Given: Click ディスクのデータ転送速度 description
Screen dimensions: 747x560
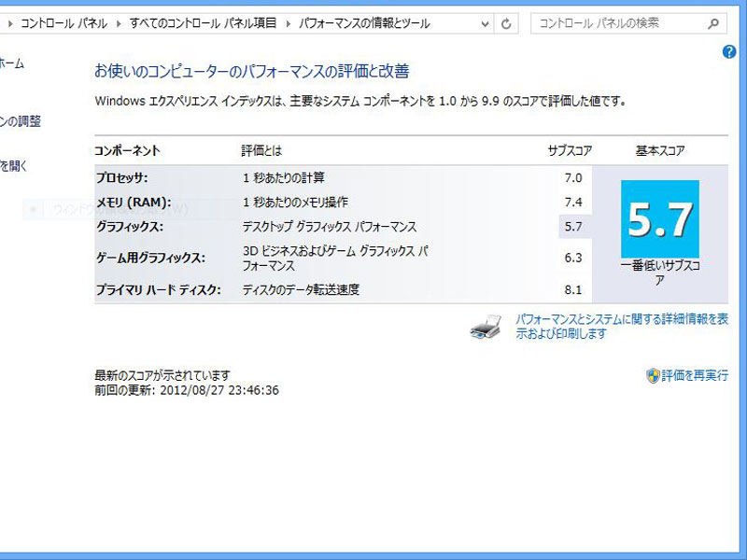Looking at the screenshot, I should click(301, 289).
